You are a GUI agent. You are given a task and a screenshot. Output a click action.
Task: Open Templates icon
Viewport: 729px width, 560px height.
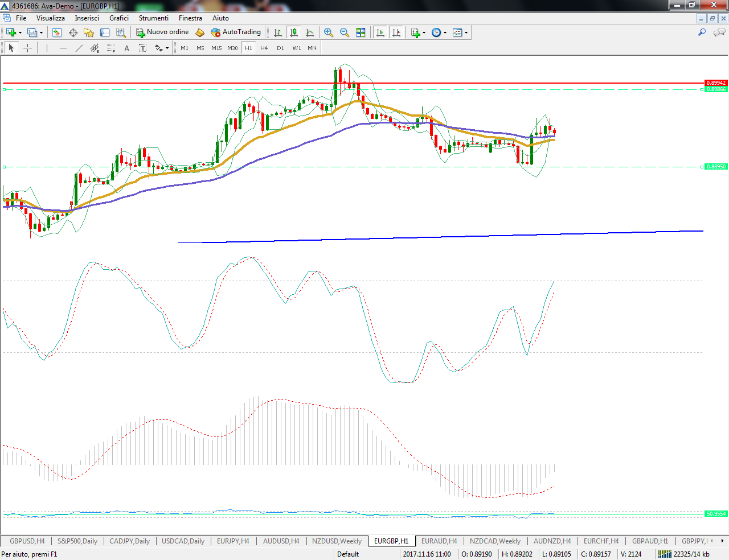[x=457, y=32]
